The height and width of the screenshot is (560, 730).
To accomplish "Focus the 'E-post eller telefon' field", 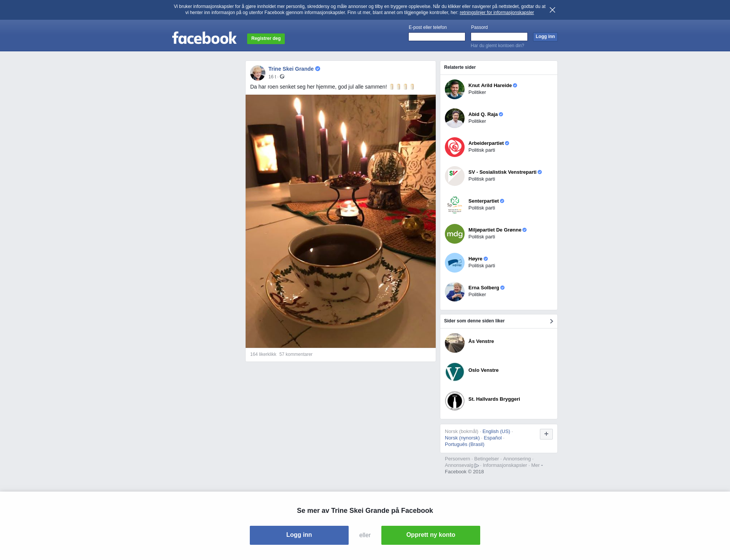I will 436,37.
